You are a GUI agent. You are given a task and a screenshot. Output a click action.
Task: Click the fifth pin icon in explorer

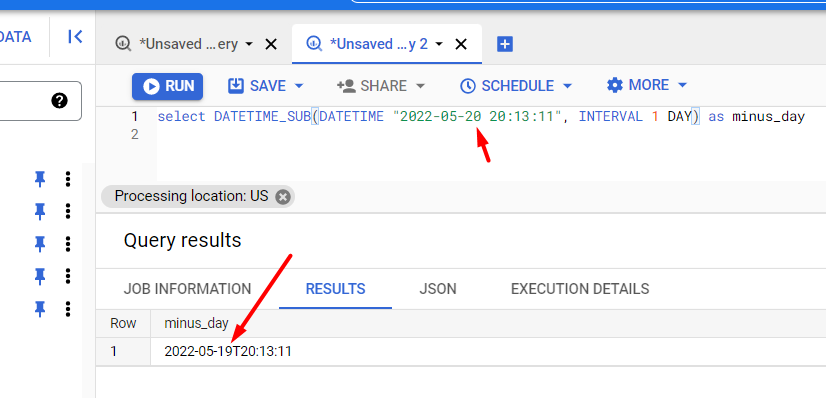click(x=40, y=309)
